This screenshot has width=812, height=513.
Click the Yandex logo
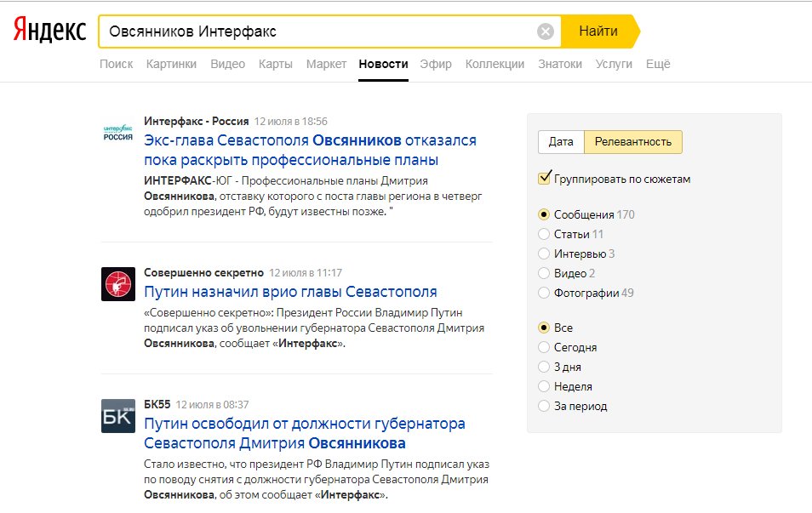click(x=49, y=31)
